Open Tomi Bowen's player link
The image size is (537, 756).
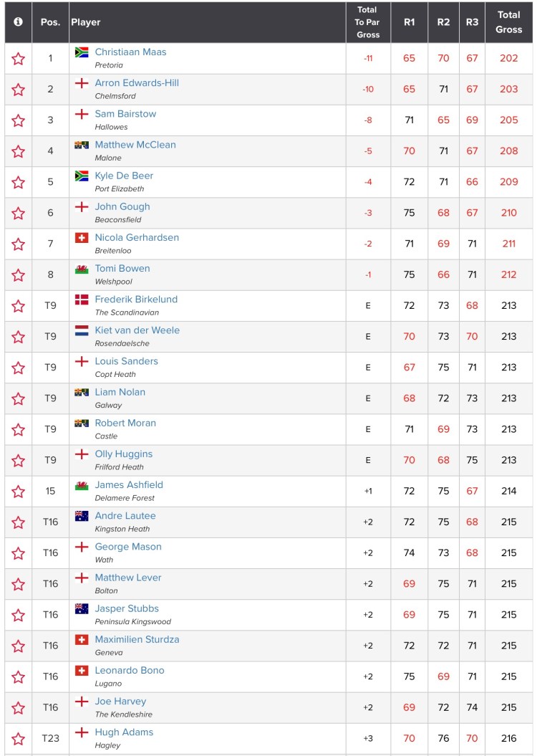click(x=122, y=268)
